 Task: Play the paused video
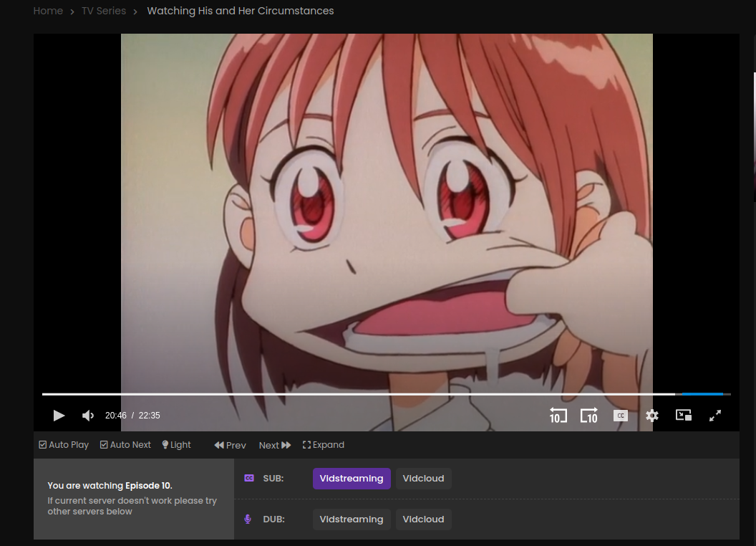point(59,416)
